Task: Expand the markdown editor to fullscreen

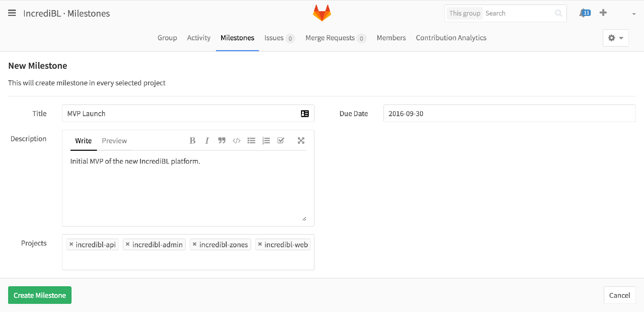Action: pos(301,140)
